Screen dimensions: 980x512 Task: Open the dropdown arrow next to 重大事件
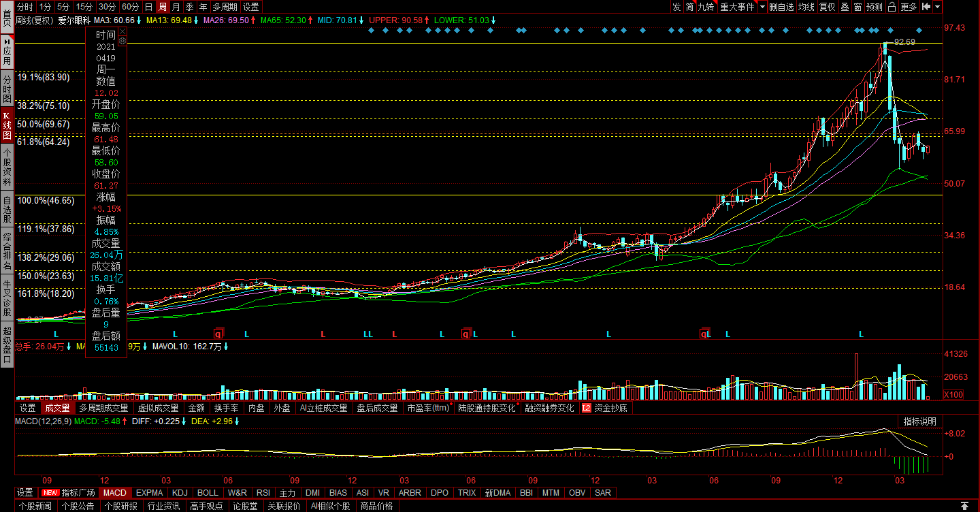coord(763,7)
